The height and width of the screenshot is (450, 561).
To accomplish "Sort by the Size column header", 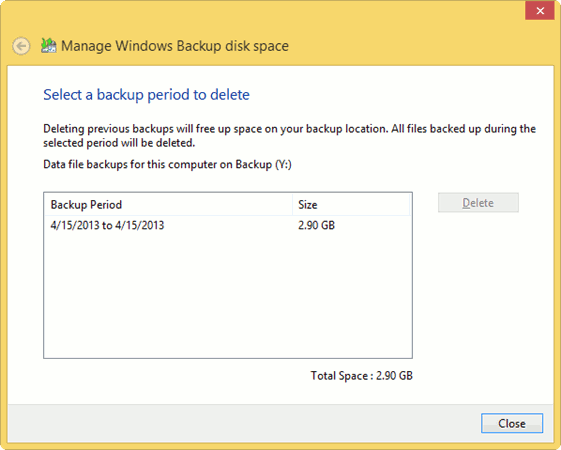I will [351, 205].
